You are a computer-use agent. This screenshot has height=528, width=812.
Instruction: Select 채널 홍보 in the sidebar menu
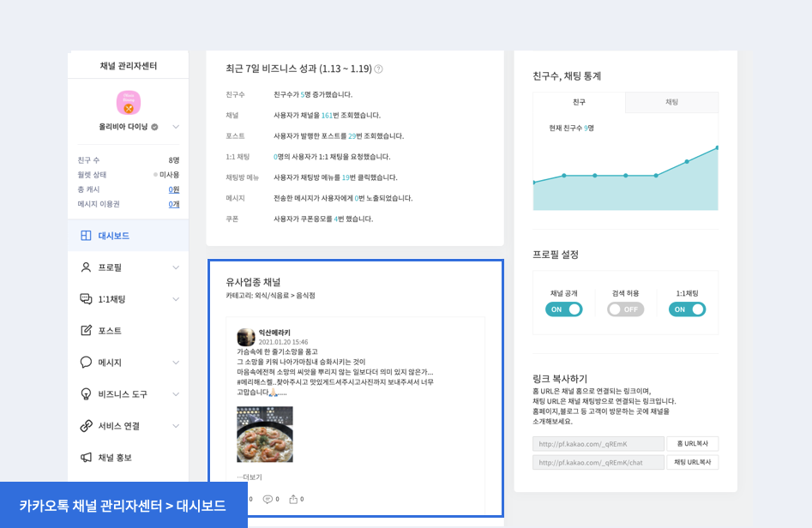click(128, 458)
